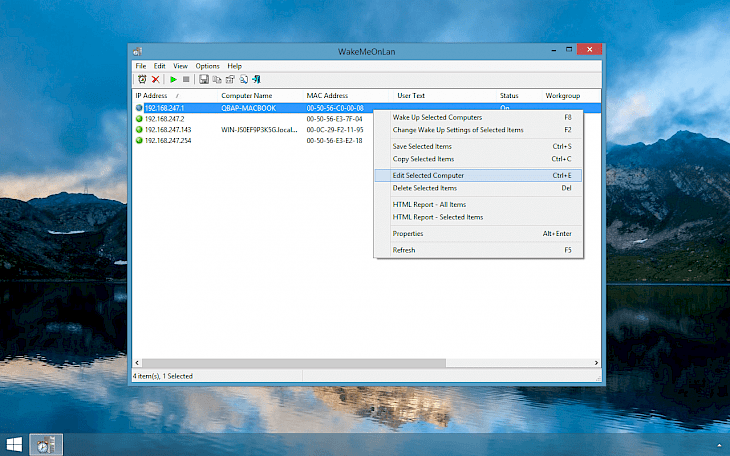This screenshot has height=456, width=730.
Task: Choose Delete Selected Items
Action: click(479, 188)
